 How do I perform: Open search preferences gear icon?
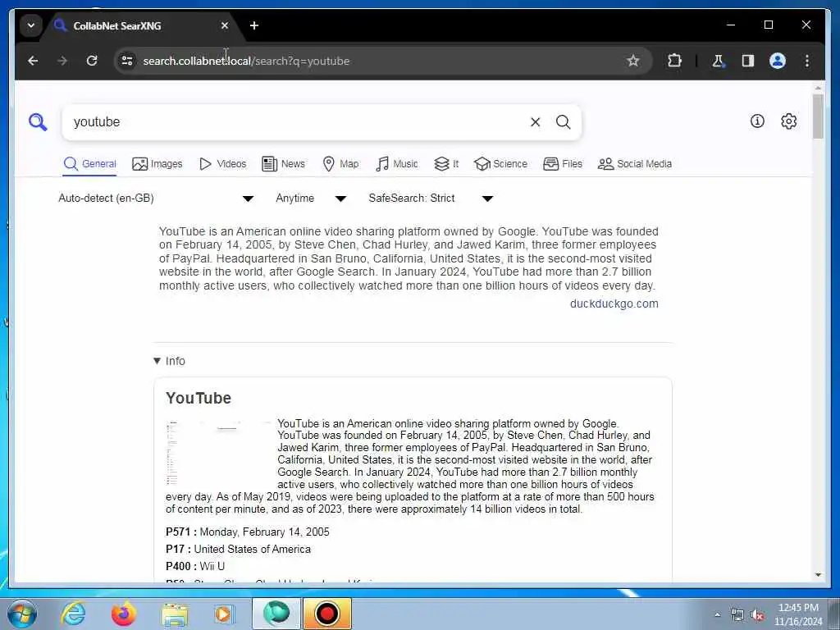pyautogui.click(x=788, y=121)
